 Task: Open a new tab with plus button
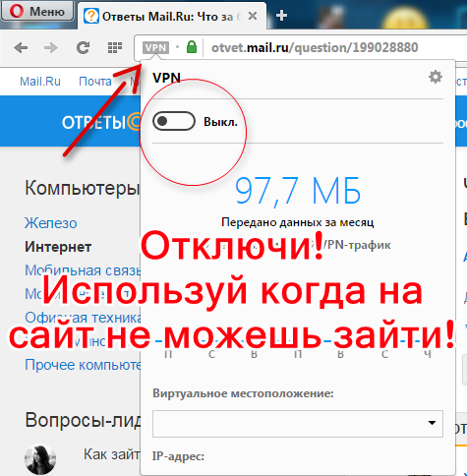(281, 16)
